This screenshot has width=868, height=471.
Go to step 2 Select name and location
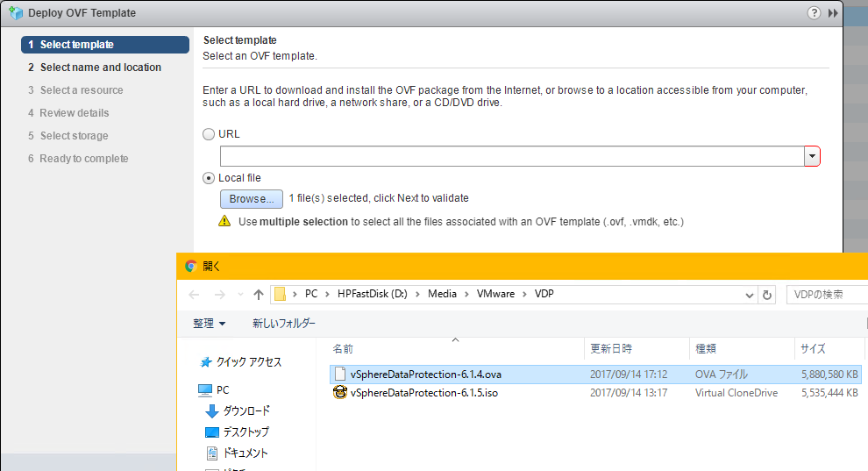(x=95, y=67)
